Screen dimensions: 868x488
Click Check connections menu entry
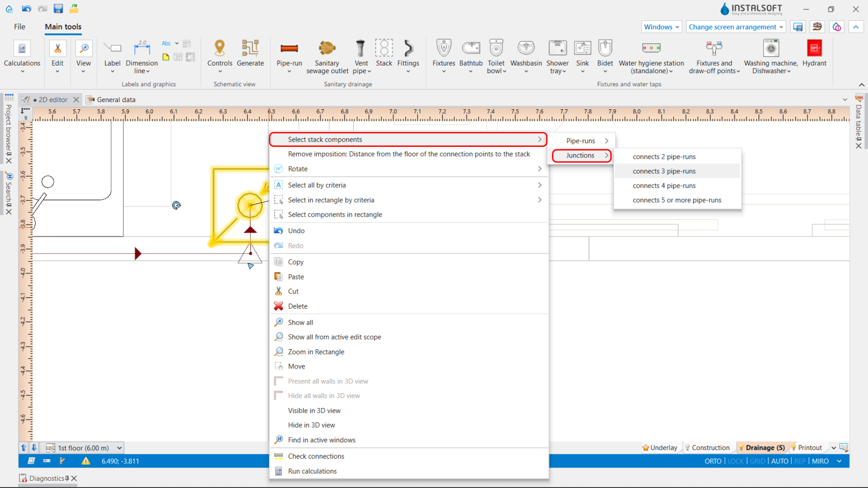tap(316, 456)
